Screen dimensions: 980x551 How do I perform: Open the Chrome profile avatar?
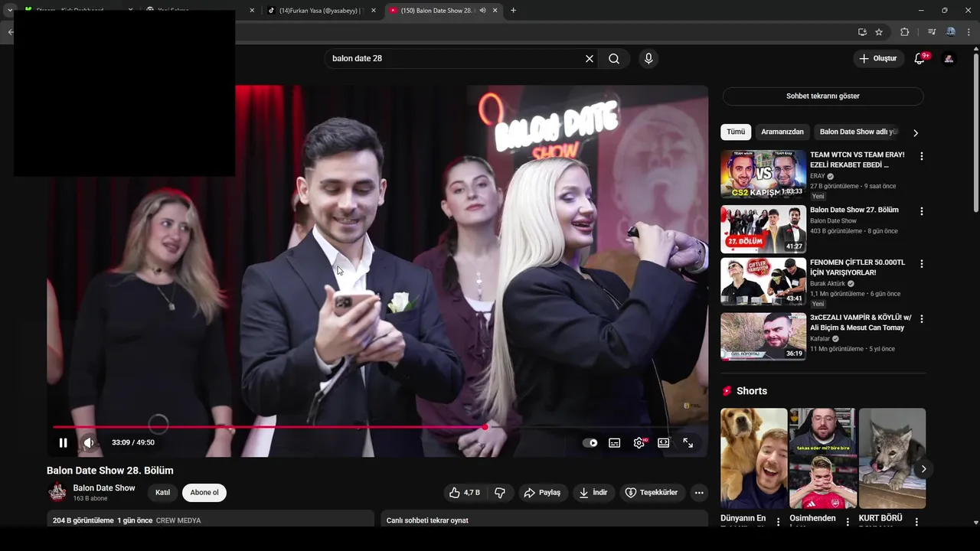[x=951, y=32]
